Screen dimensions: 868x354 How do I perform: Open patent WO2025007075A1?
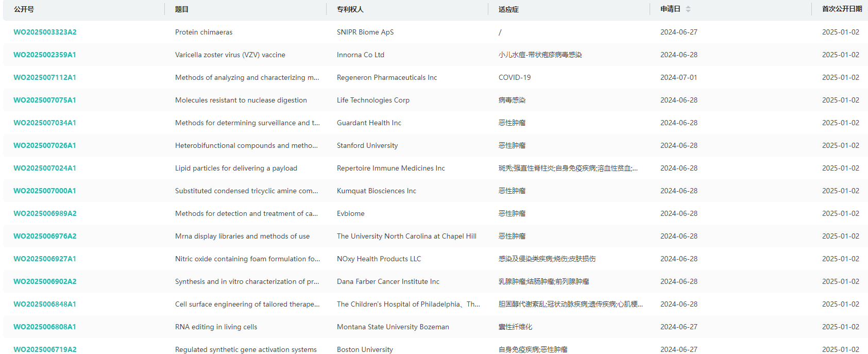[45, 100]
